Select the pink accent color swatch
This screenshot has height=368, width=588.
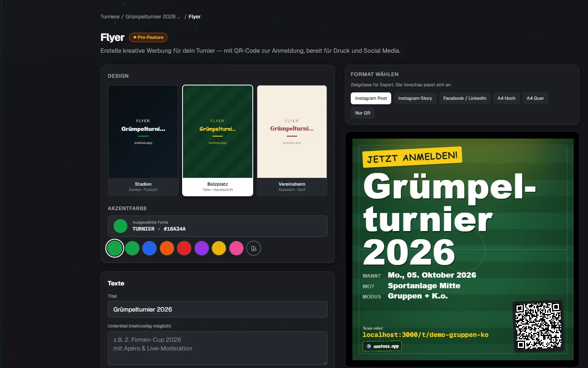[x=236, y=248]
